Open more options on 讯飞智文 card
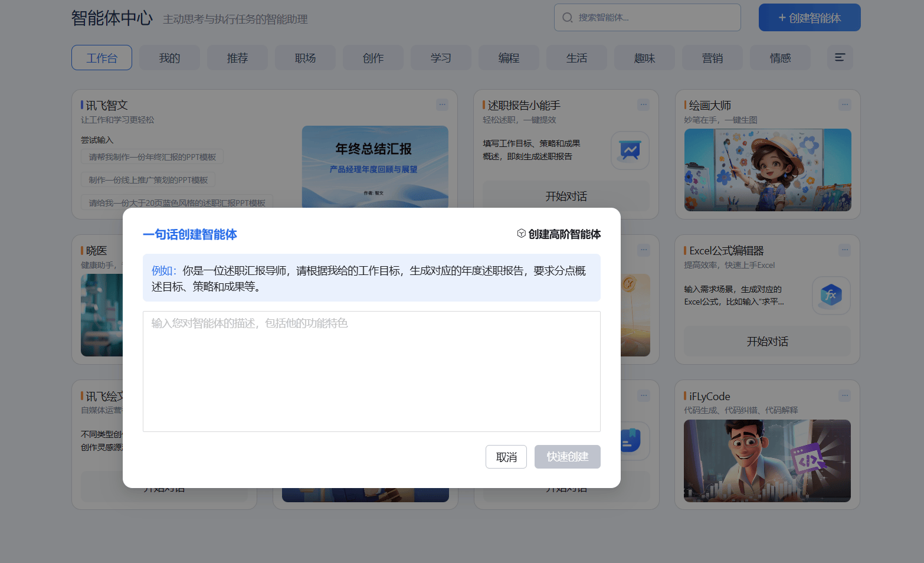 (x=442, y=104)
